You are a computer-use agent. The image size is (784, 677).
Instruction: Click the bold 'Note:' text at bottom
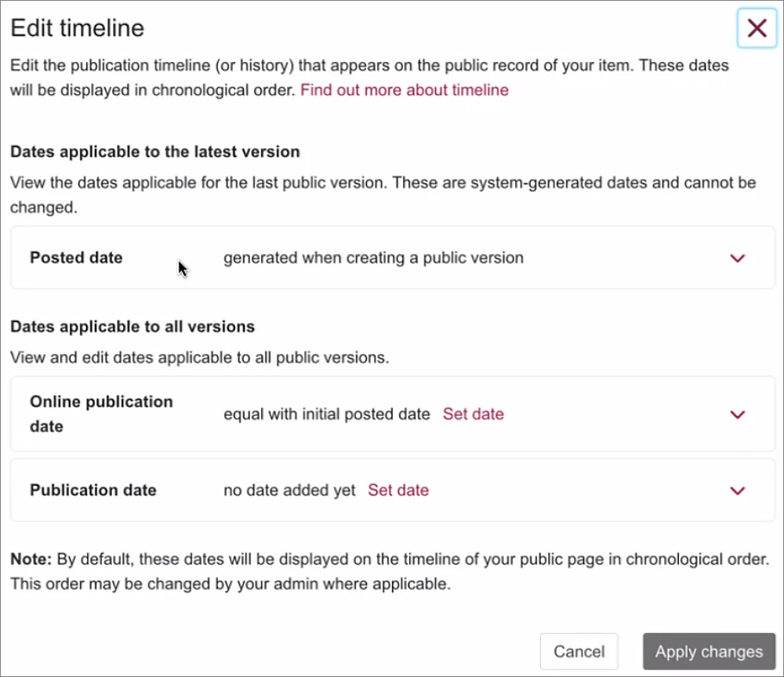click(31, 560)
